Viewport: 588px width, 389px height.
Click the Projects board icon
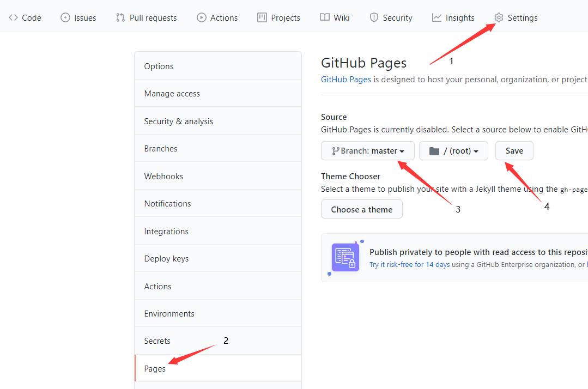click(x=262, y=17)
